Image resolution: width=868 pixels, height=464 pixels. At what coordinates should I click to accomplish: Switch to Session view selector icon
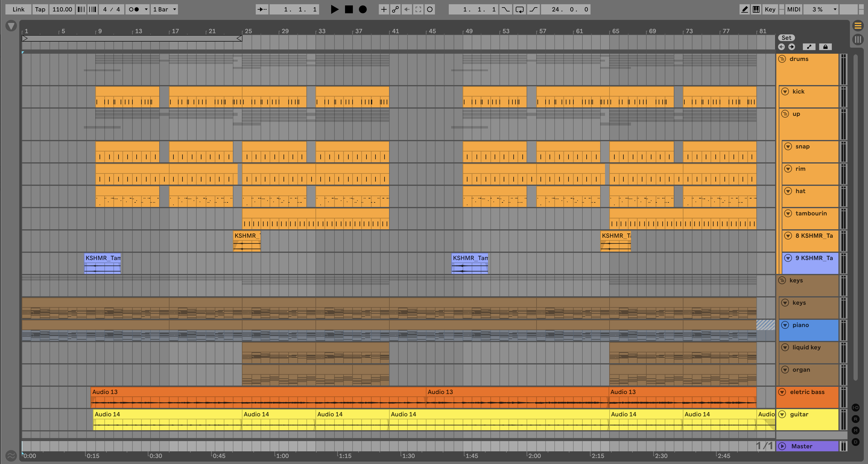858,40
